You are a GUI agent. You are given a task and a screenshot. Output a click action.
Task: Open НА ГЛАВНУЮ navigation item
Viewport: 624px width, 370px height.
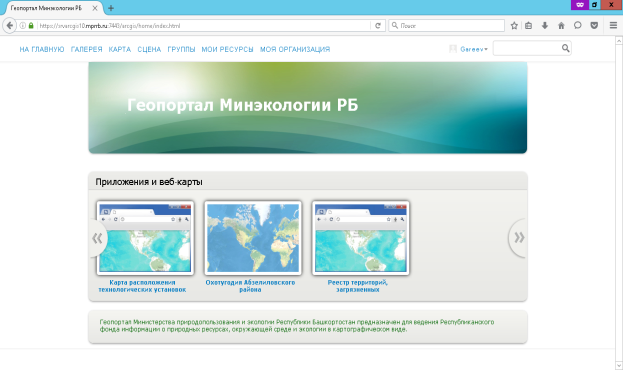[x=42, y=49]
